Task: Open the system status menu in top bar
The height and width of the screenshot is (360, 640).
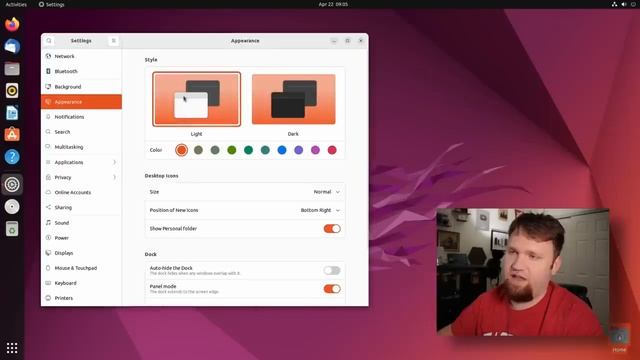Action: click(x=624, y=4)
